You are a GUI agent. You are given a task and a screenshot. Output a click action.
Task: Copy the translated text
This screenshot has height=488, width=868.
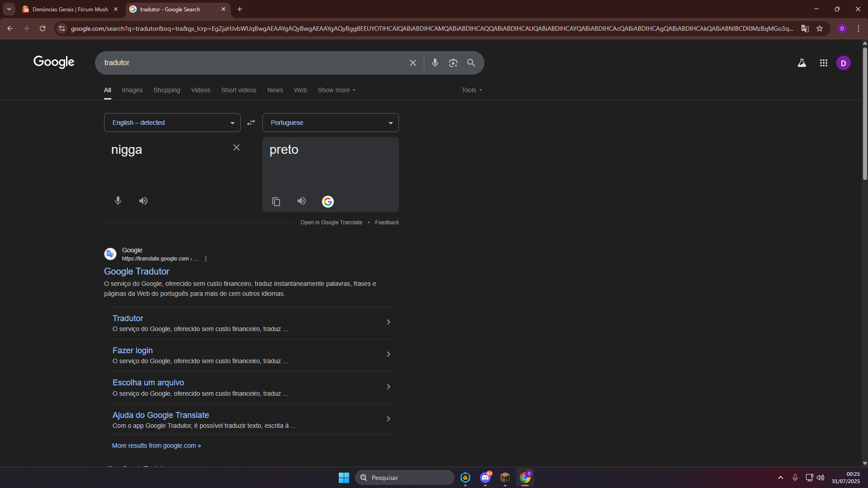tap(276, 201)
